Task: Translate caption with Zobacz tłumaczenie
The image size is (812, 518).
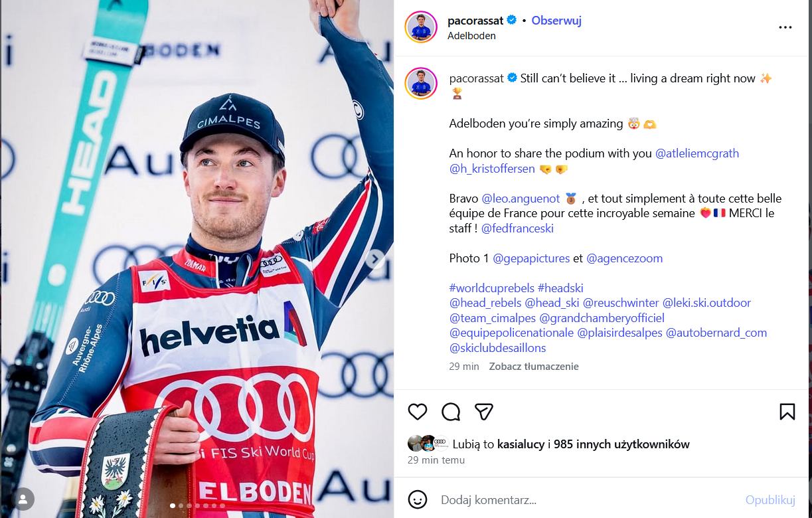Action: pyautogui.click(x=534, y=367)
